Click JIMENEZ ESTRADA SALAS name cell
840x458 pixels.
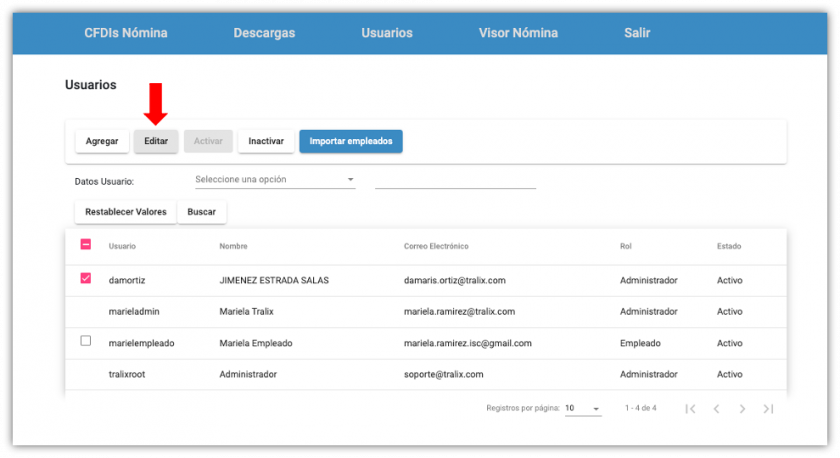(274, 281)
